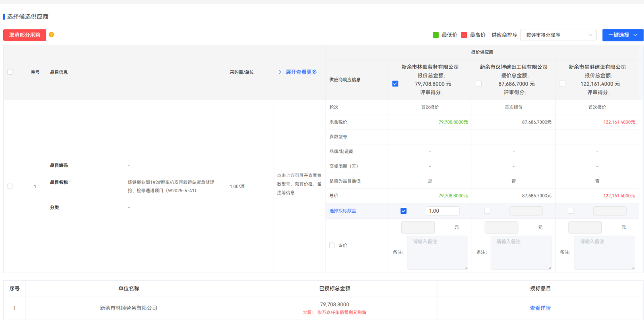Viewport: 644px width, 320px height.
Task: Toggle checkbox for row 1 item
Action: (10, 186)
